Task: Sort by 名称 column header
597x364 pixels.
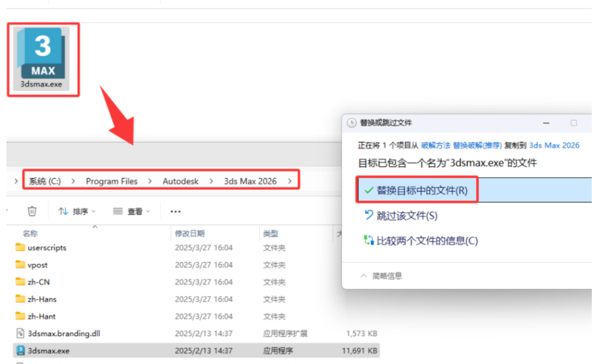Action: pos(30,234)
